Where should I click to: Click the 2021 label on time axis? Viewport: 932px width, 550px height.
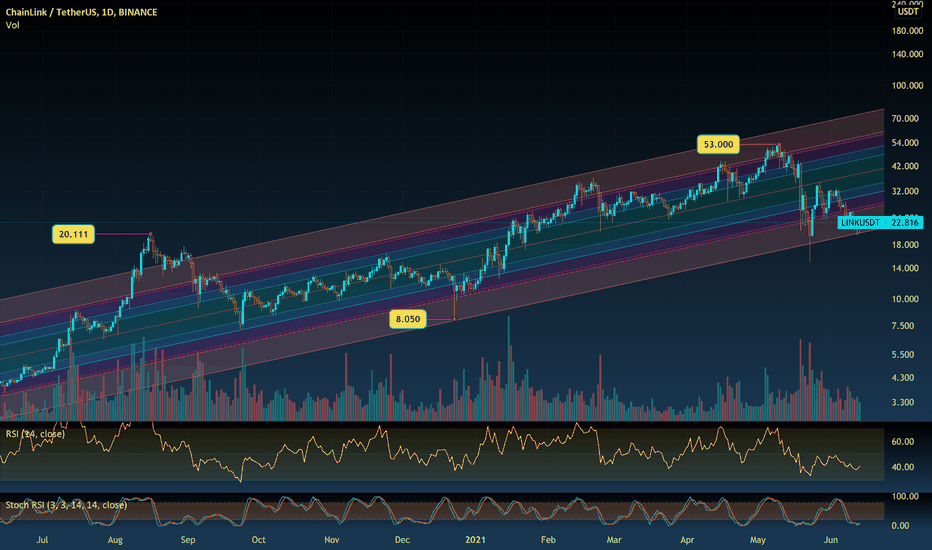pos(475,540)
